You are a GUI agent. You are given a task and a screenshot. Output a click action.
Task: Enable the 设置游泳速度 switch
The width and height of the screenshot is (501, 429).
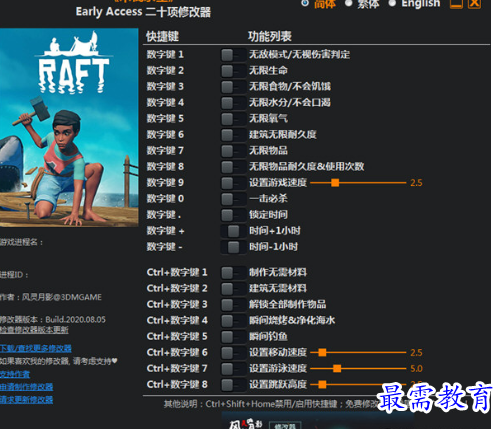233,369
